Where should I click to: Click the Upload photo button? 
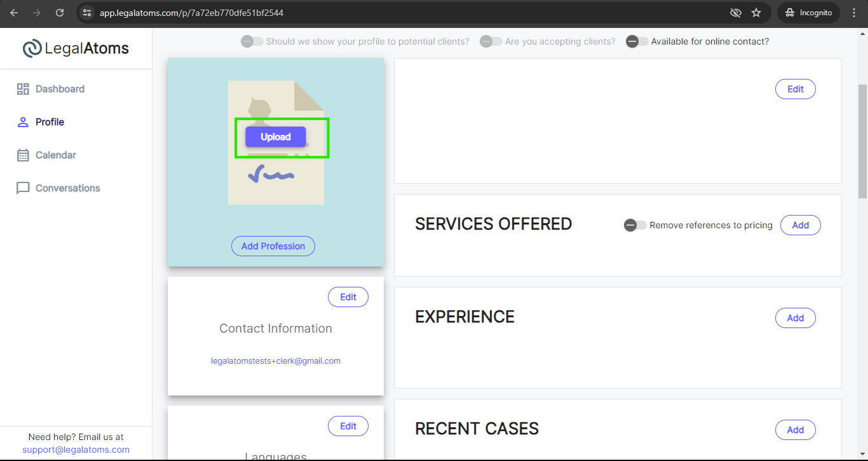(x=276, y=137)
